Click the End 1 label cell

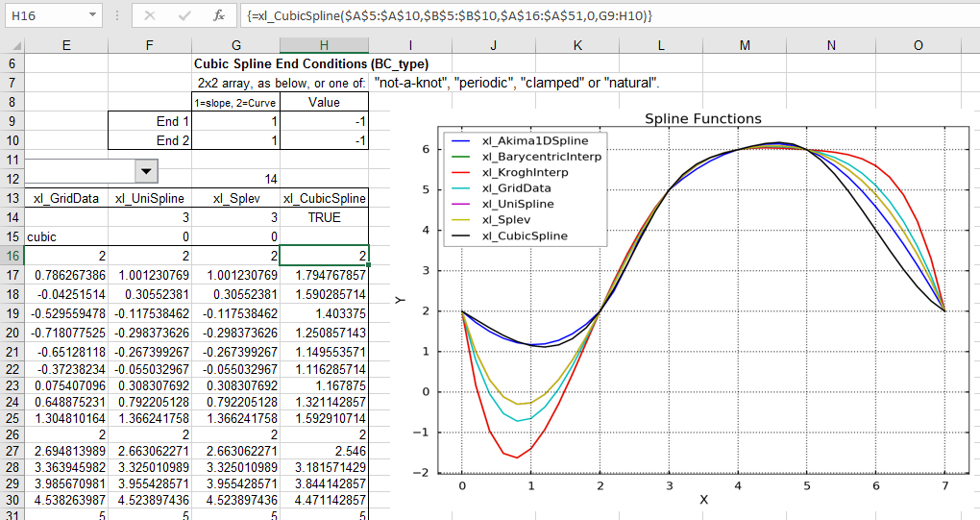coord(150,121)
